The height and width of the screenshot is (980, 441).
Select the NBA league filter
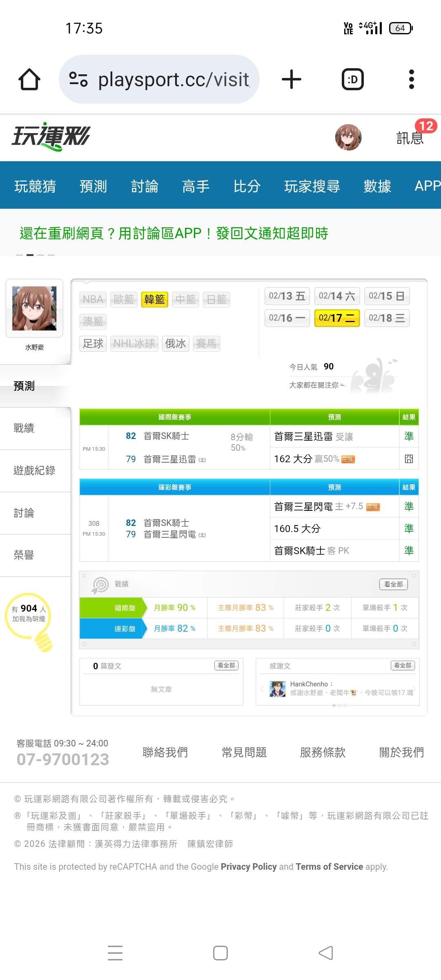(x=93, y=299)
